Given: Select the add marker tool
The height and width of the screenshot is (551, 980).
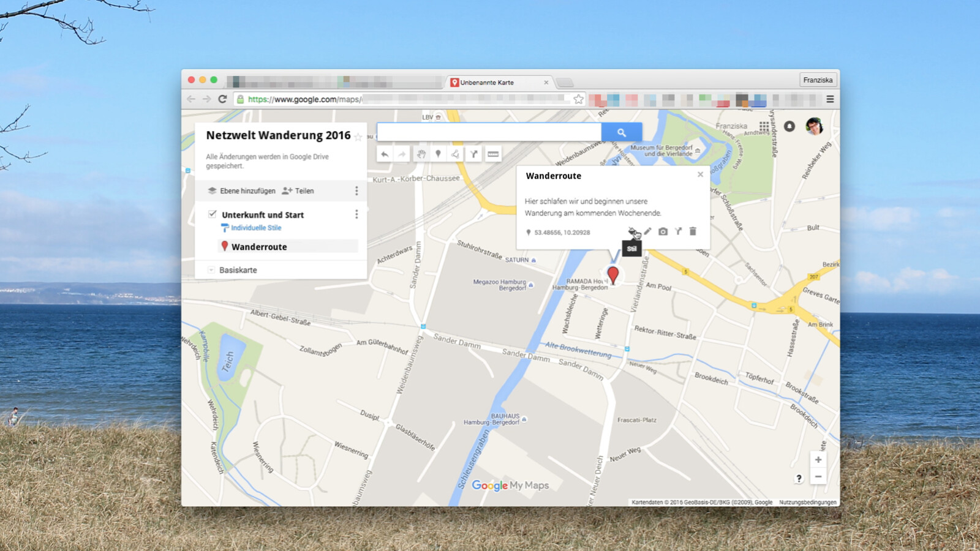Looking at the screenshot, I should 438,154.
